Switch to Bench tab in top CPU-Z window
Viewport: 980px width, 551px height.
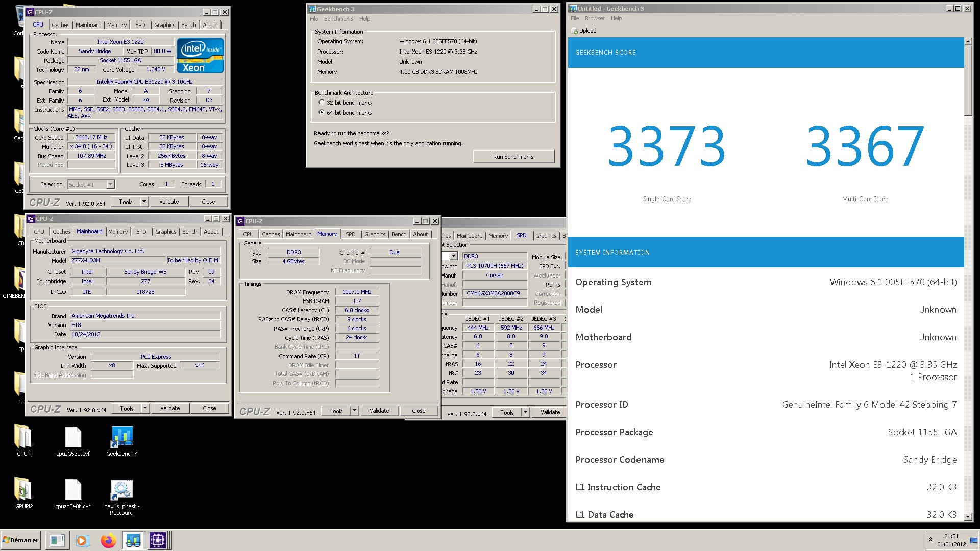click(188, 25)
